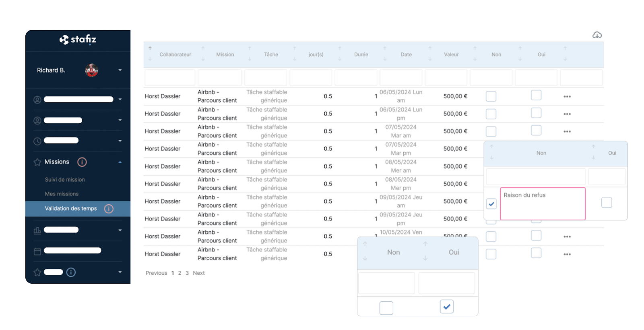Open more options for 06/05/2024 Lun am row
Viewport: 644px width, 330px height.
[x=567, y=97]
